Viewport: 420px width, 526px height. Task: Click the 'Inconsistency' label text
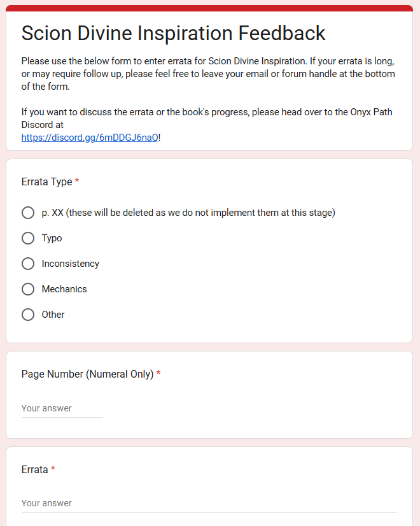pos(71,264)
